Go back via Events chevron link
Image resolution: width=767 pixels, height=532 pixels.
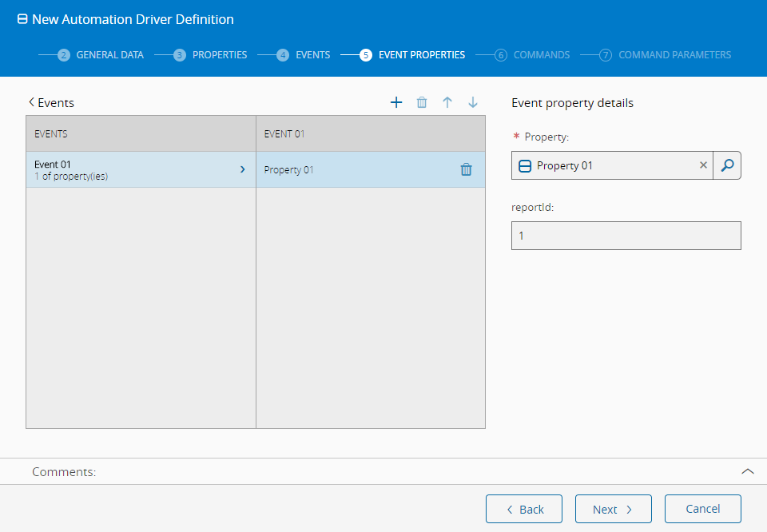tap(51, 102)
